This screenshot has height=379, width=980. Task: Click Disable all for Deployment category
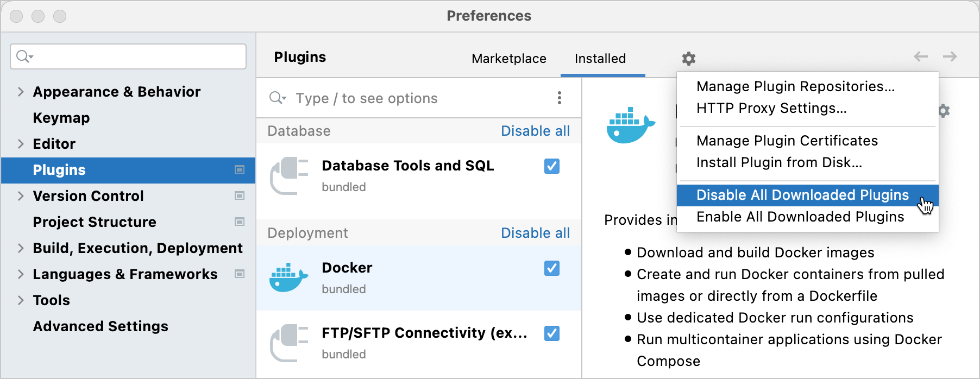click(535, 233)
